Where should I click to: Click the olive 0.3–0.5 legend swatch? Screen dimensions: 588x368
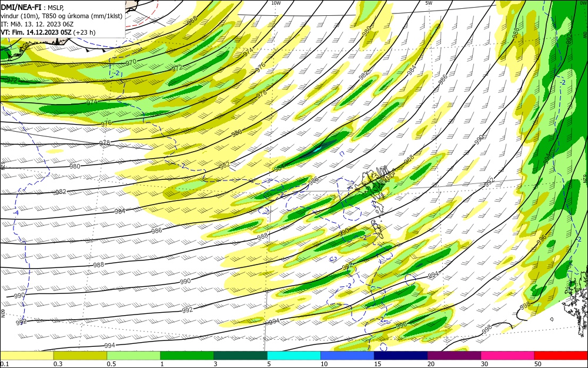pos(80,356)
